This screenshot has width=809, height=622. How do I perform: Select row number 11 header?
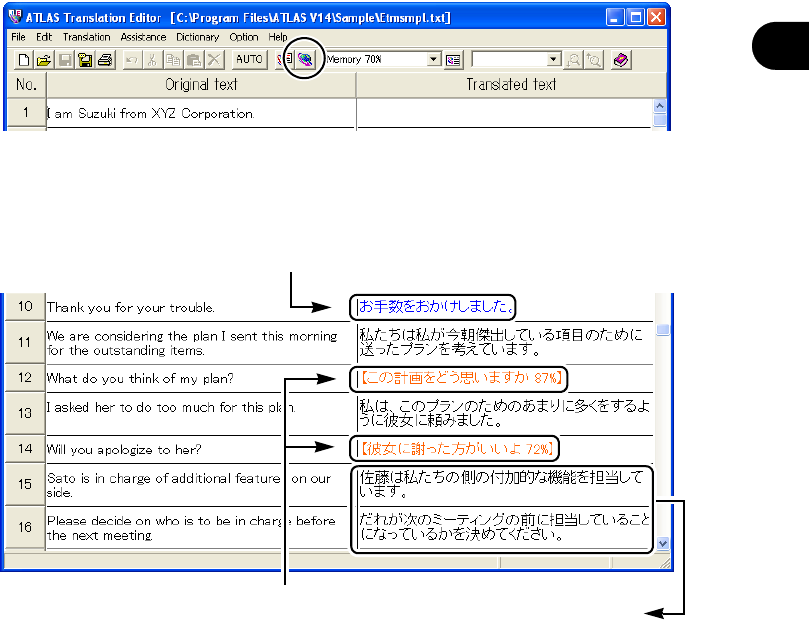pos(25,342)
